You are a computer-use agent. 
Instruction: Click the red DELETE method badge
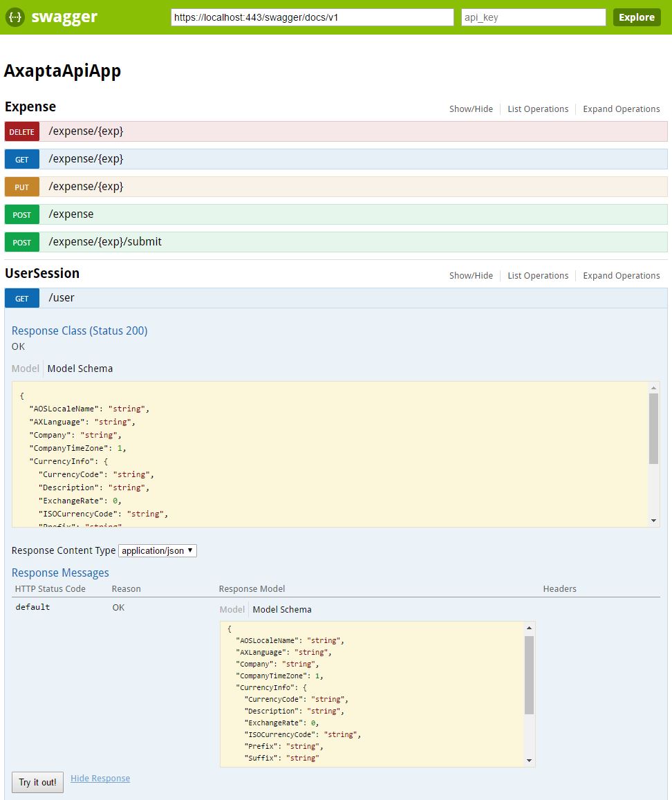tap(22, 131)
